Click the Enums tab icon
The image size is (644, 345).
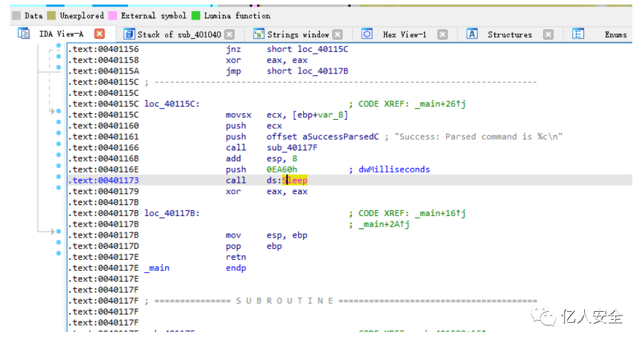tap(578, 34)
